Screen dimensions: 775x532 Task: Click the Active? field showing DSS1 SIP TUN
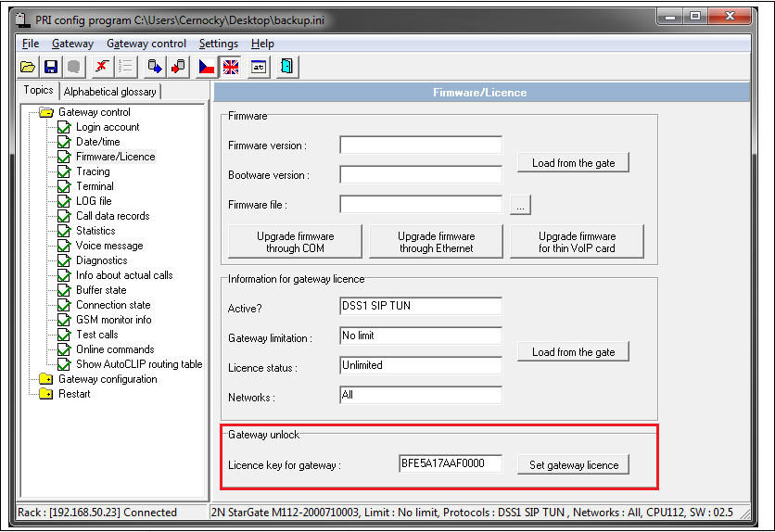[421, 306]
